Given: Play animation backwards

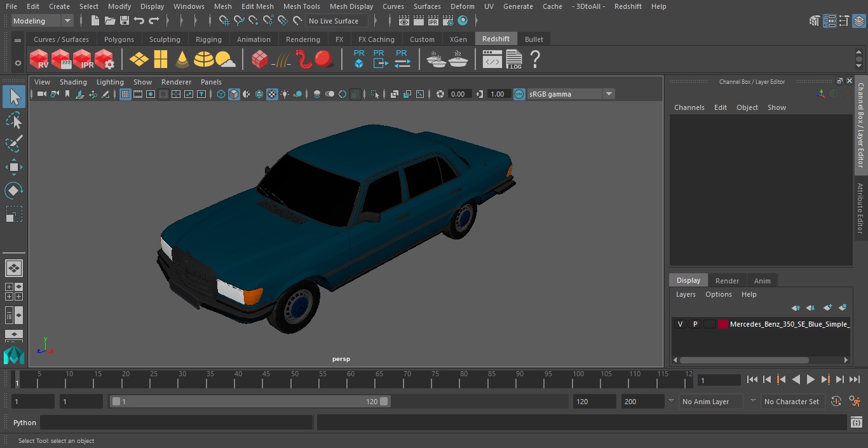Looking at the screenshot, I should 796,379.
